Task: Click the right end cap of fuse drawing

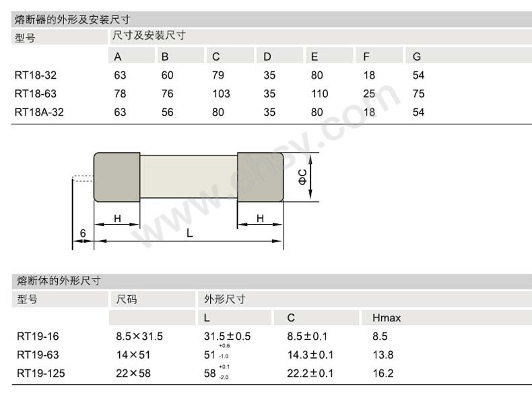Action: 261,177
